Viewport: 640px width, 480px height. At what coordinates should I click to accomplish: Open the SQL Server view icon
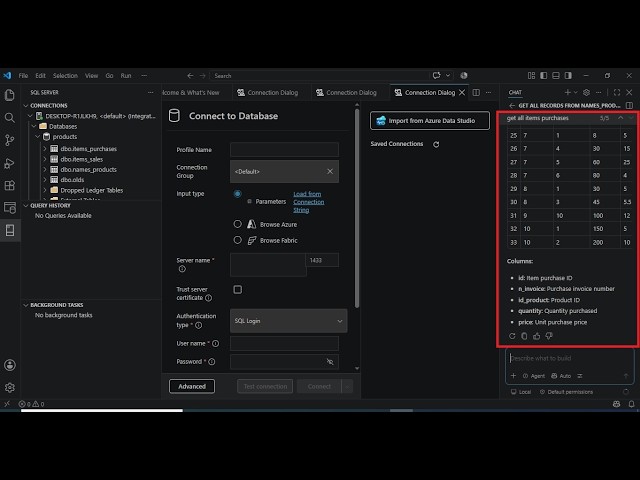[x=9, y=230]
